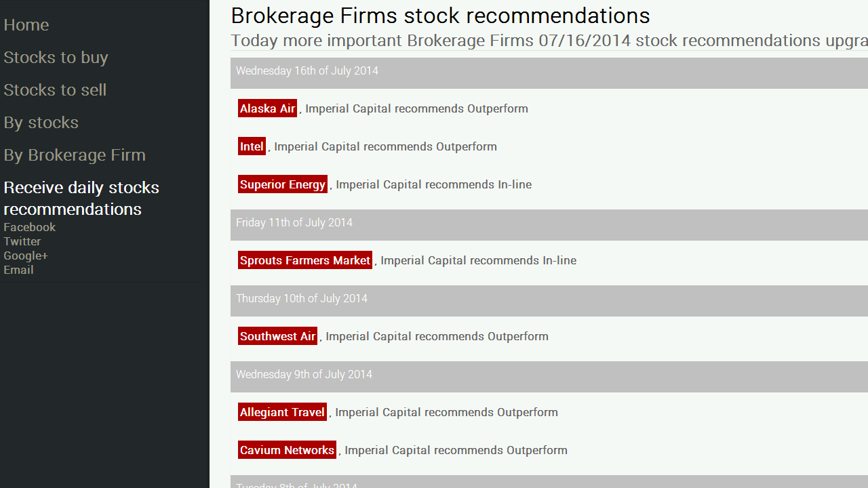Select the Sprouts Farmers Market stock label

pyautogui.click(x=304, y=260)
